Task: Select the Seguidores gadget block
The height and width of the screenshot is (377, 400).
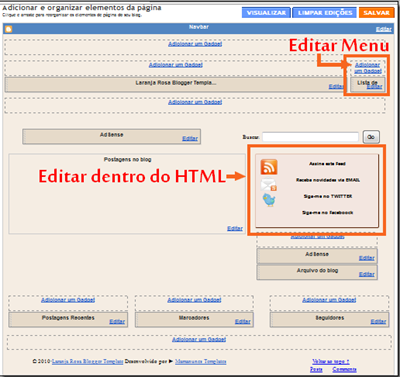Action: pos(329,319)
